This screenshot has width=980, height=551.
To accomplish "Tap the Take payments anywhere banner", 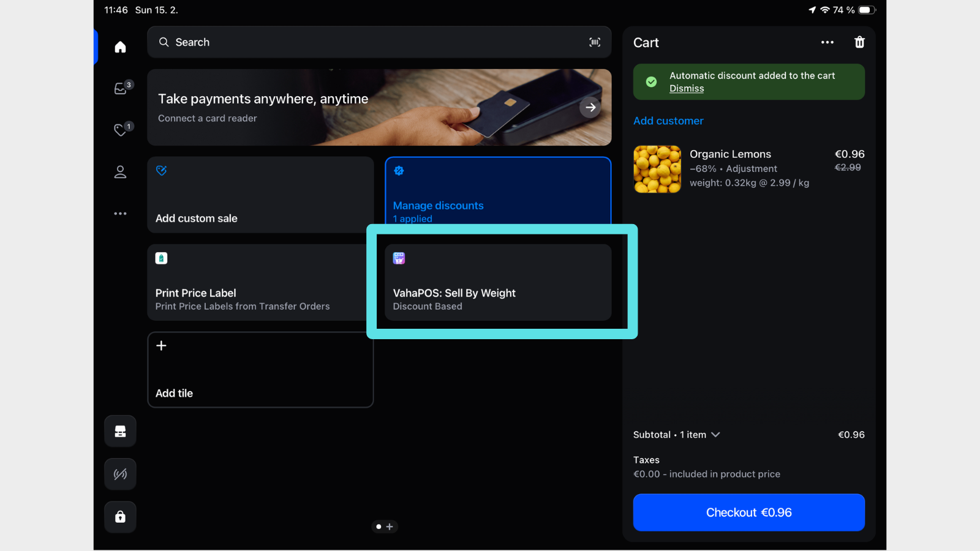I will (x=379, y=107).
